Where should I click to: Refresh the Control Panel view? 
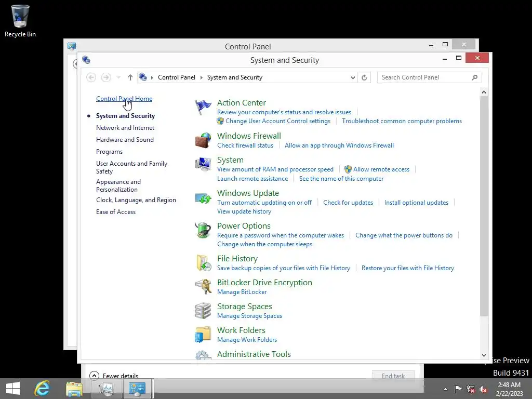(x=364, y=77)
